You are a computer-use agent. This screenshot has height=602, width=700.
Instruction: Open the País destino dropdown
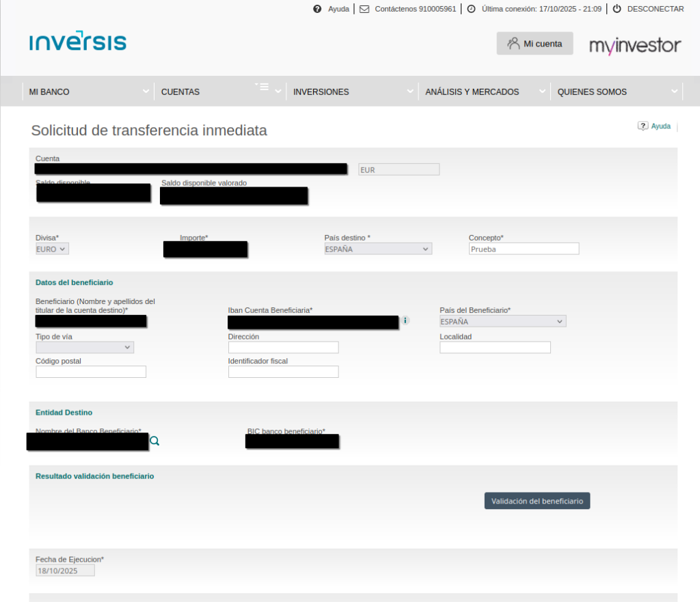click(x=378, y=249)
